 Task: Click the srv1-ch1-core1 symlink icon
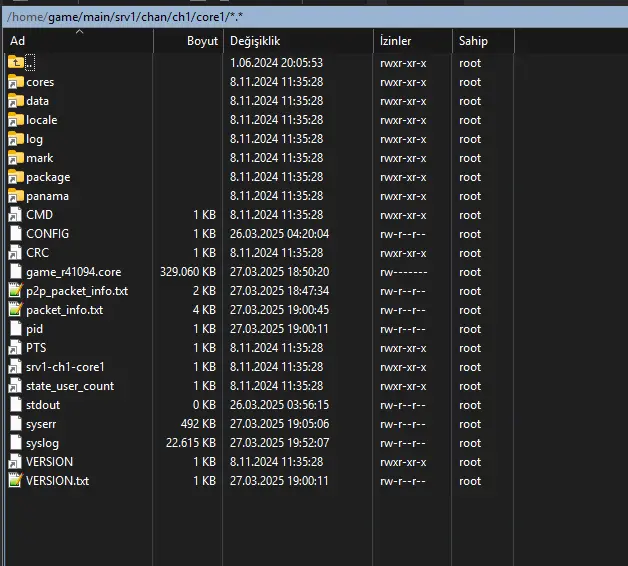click(x=15, y=367)
